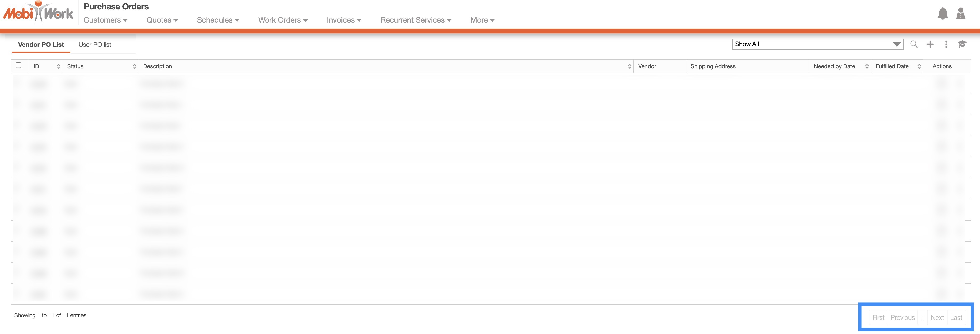Open the vertical three-dots options menu
980x334 pixels.
tap(946, 44)
